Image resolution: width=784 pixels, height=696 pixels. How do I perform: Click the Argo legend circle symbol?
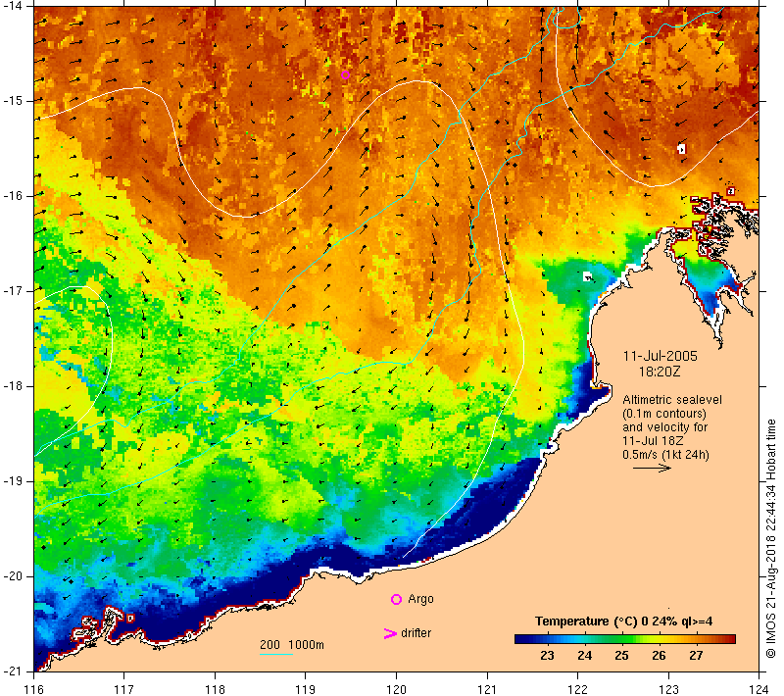point(396,599)
